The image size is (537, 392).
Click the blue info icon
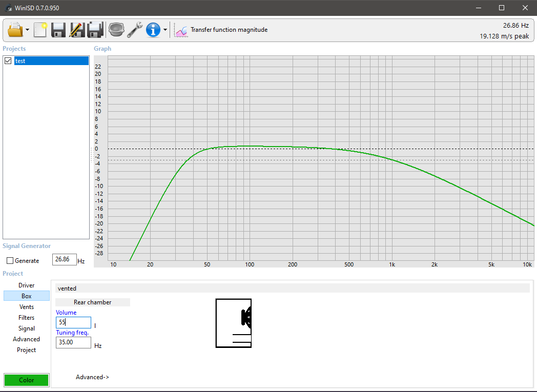[153, 30]
